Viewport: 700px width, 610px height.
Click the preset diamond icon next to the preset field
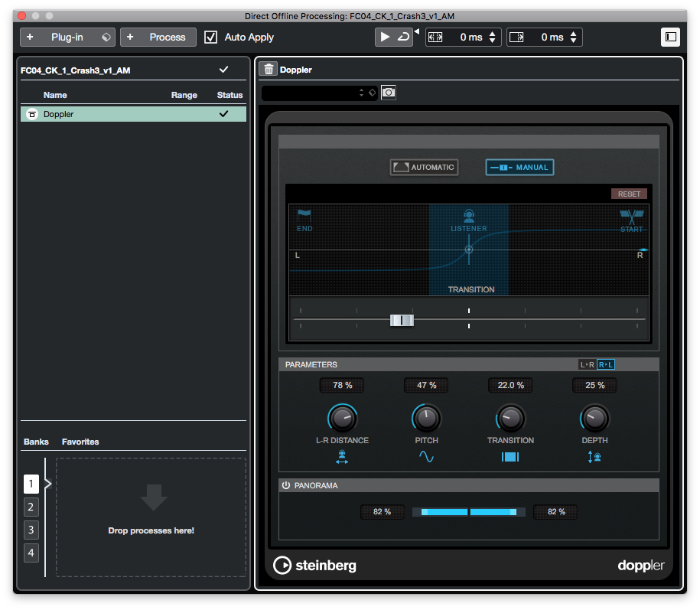pyautogui.click(x=373, y=93)
